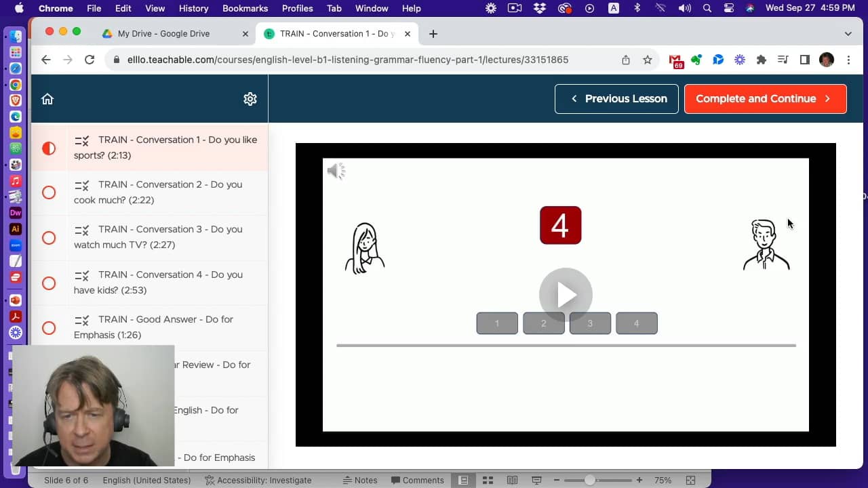
Task: Open Safari from the Dock
Action: point(16,68)
